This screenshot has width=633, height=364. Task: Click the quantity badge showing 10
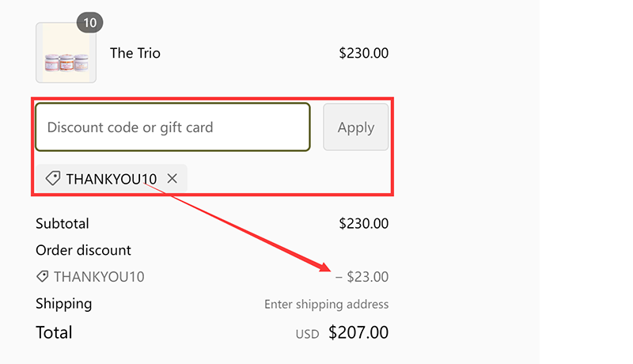[89, 23]
